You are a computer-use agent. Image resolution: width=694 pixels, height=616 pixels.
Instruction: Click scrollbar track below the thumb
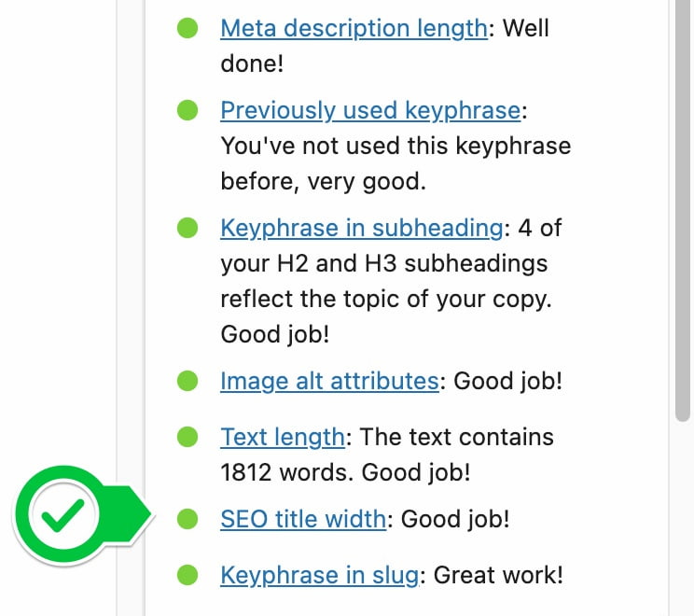click(683, 513)
